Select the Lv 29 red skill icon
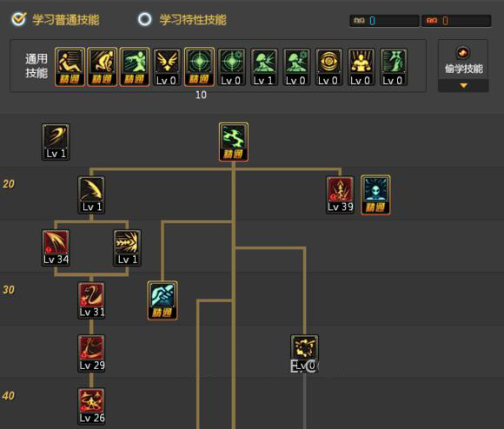 tap(91, 353)
